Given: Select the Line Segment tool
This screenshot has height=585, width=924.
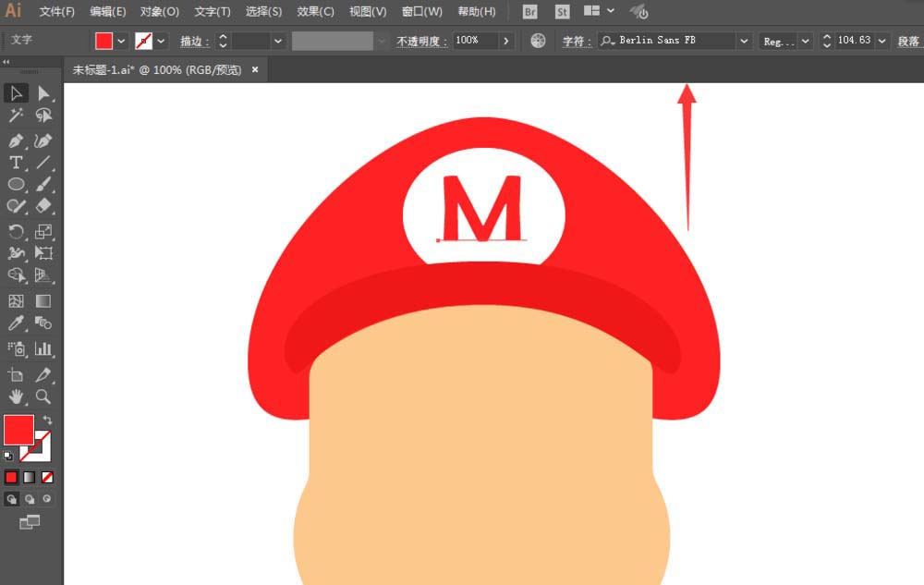Looking at the screenshot, I should coord(43,163).
